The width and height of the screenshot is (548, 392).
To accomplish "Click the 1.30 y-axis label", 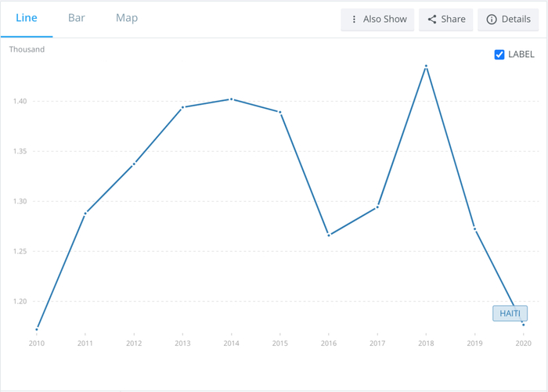I will [x=20, y=201].
